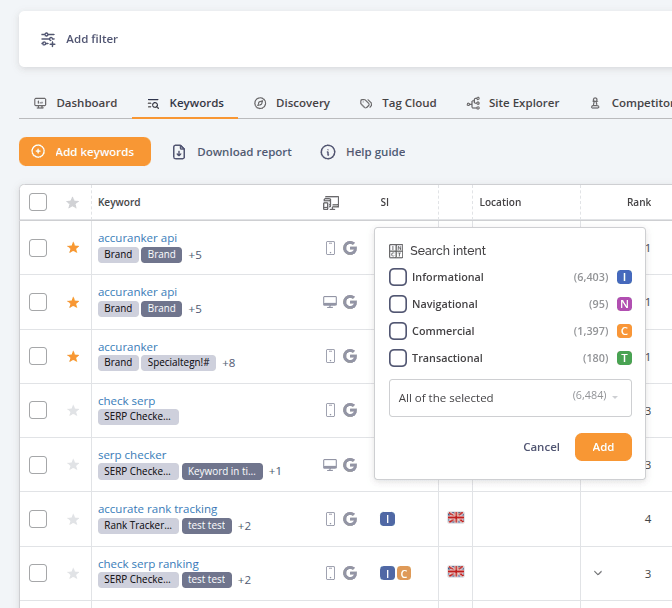Screen dimensions: 672x608
Task: Open the Site Explorer tab
Action: click(513, 103)
